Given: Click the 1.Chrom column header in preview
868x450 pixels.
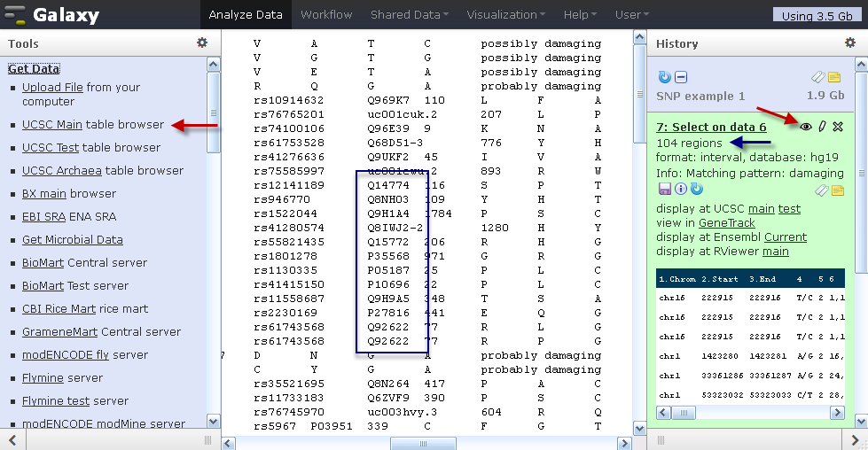Looking at the screenshot, I should tap(677, 279).
